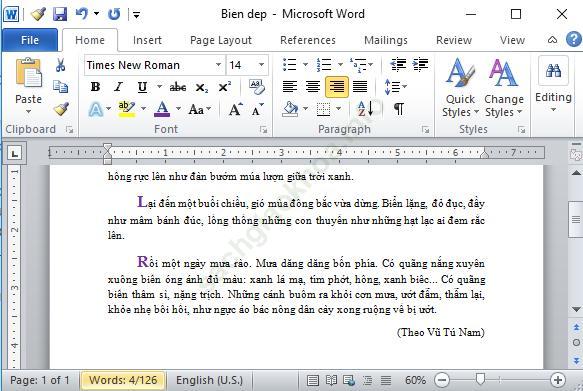Click English (U.S.) language indicator
Image resolution: width=583 pixels, height=391 pixels.
[209, 380]
